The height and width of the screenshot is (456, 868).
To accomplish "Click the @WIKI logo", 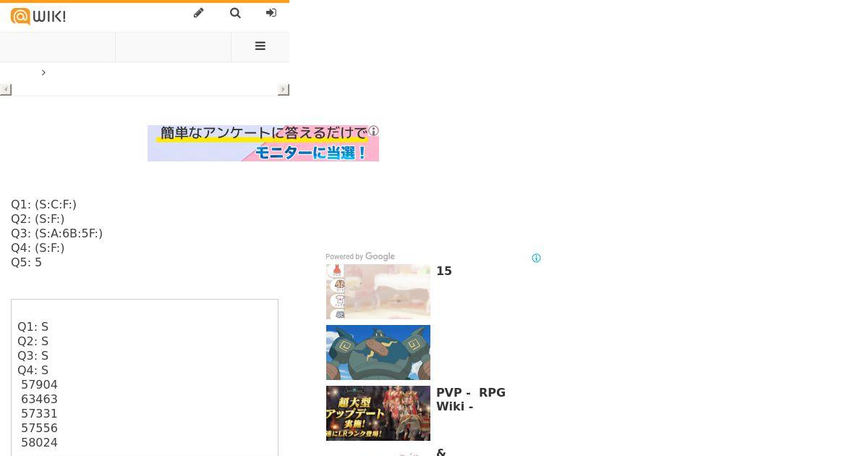I will tap(38, 16).
